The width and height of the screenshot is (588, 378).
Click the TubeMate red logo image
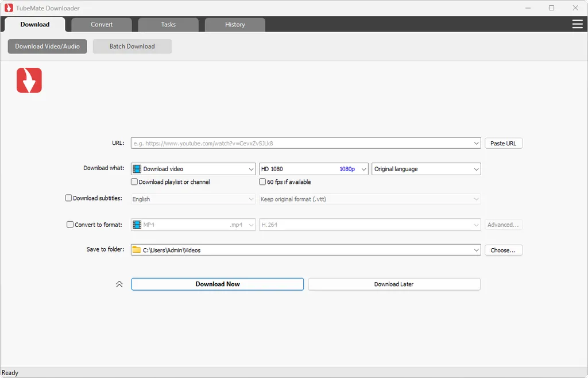coord(29,80)
